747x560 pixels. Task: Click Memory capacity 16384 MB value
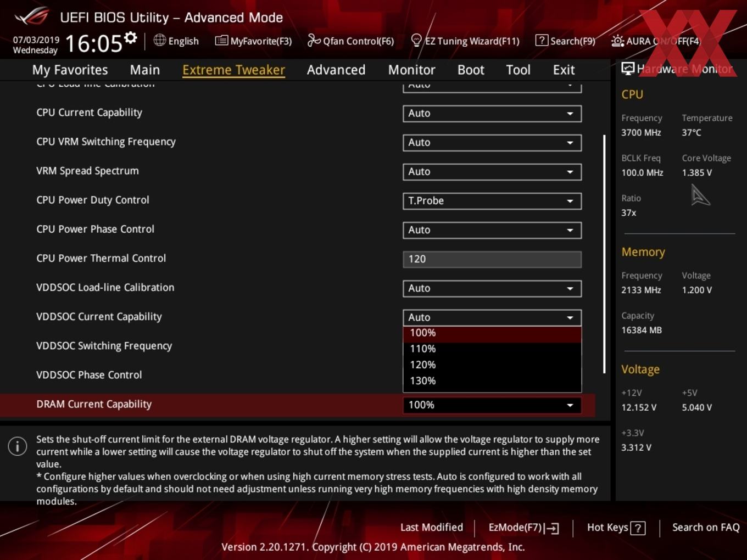[642, 330]
